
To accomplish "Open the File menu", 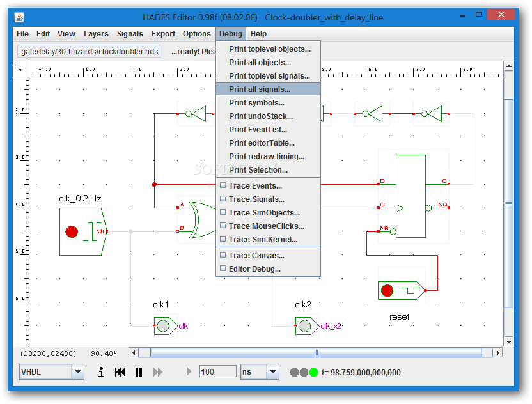I will pos(22,34).
